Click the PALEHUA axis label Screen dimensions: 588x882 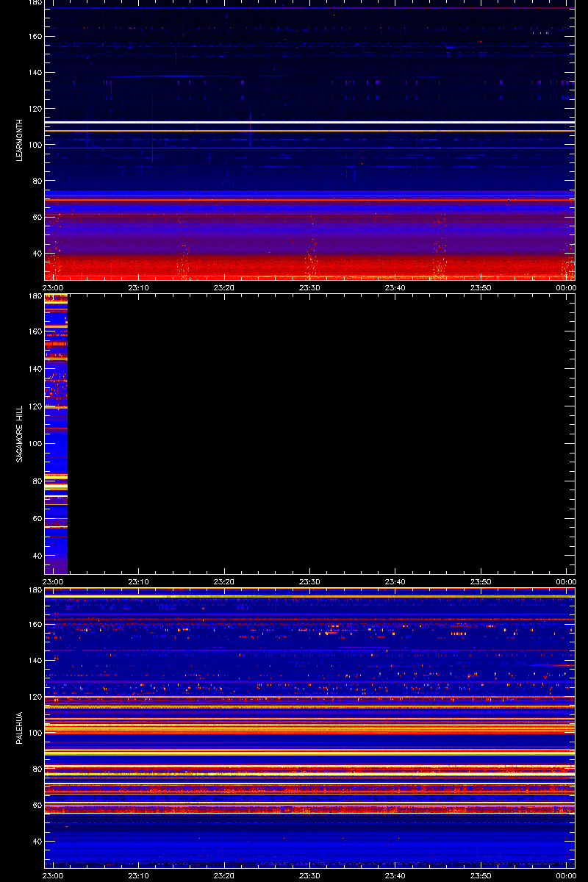click(x=21, y=728)
